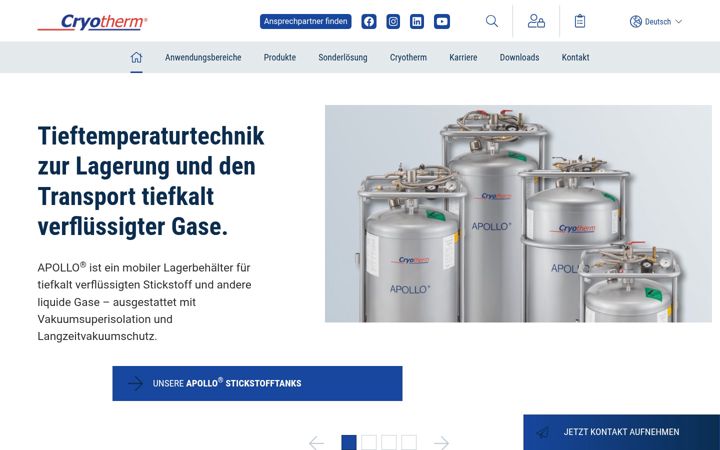Go to next slide arrow
This screenshot has width=720, height=450.
441,443
